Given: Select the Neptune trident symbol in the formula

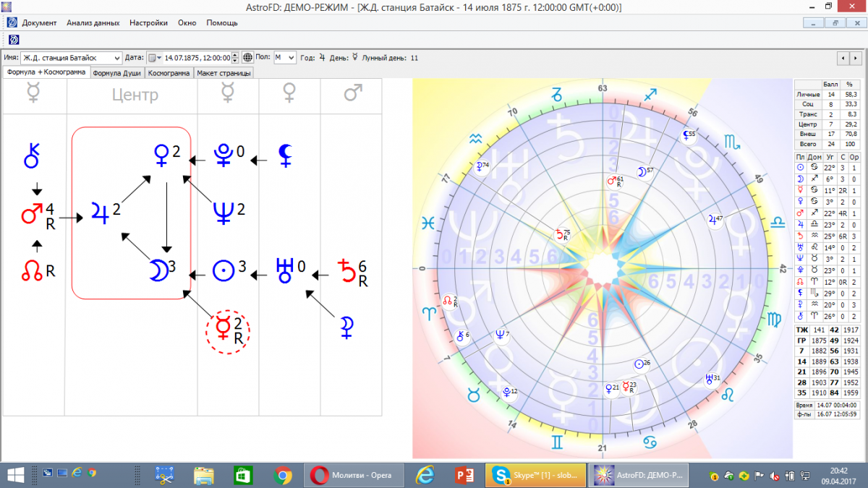Looking at the screenshot, I should (x=222, y=212).
